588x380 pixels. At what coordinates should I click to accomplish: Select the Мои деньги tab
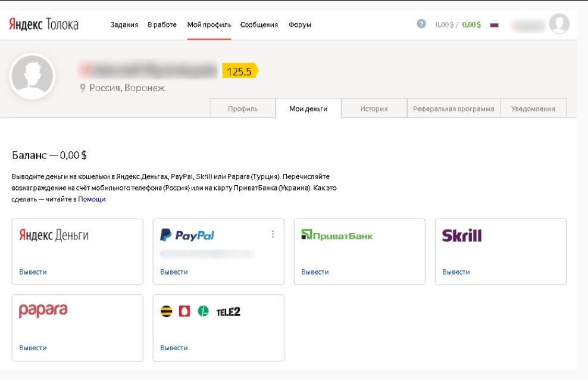[x=308, y=108]
